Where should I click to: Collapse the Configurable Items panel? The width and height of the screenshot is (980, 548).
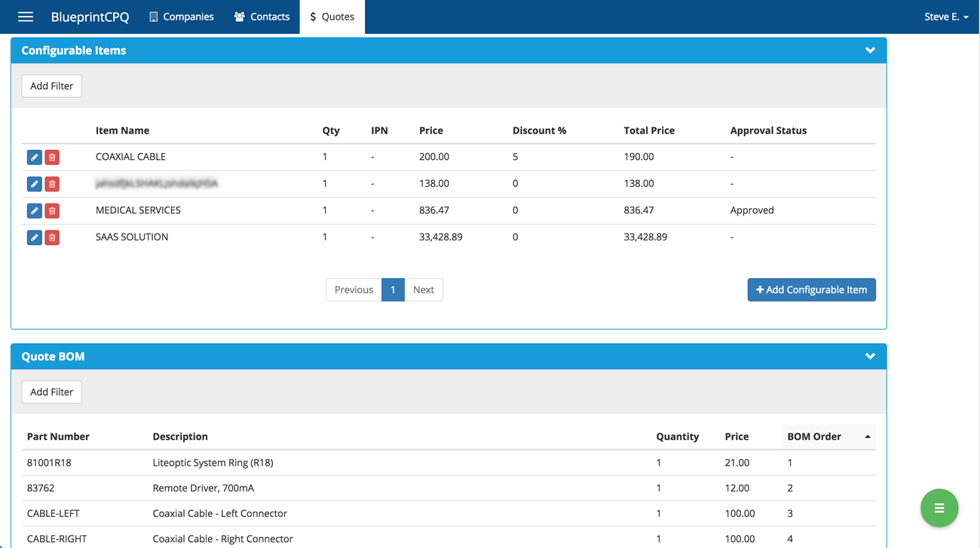[x=870, y=51]
